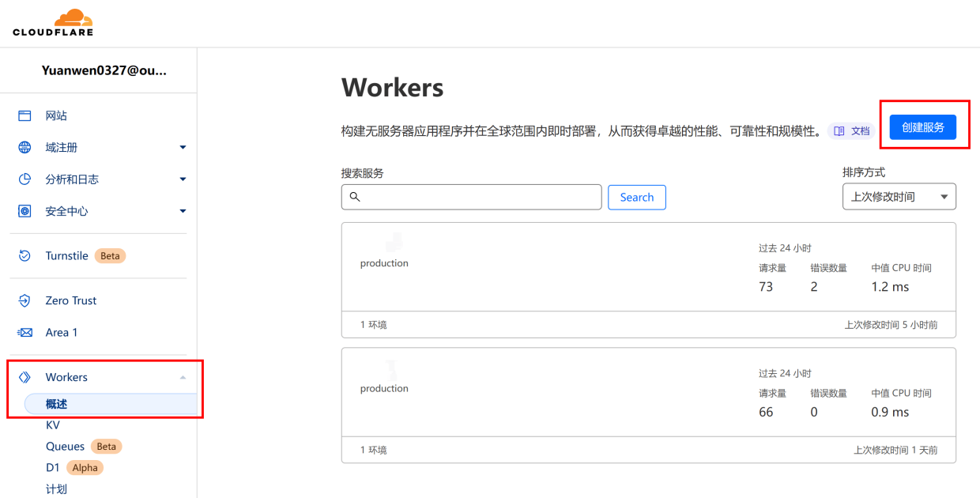The height and width of the screenshot is (498, 980).
Task: Open the KV sidebar item
Action: [x=53, y=425]
